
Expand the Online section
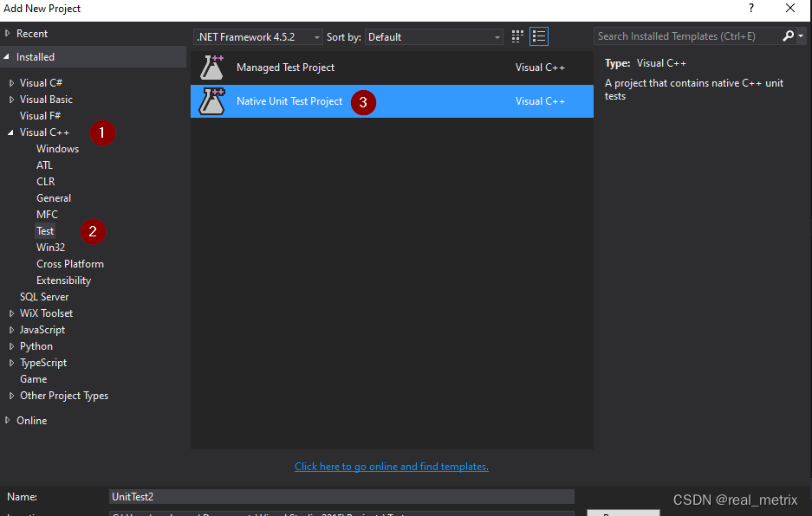7,420
